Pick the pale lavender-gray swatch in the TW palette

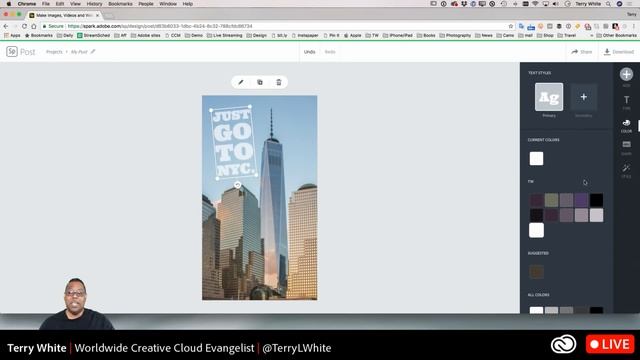[x=596, y=215]
